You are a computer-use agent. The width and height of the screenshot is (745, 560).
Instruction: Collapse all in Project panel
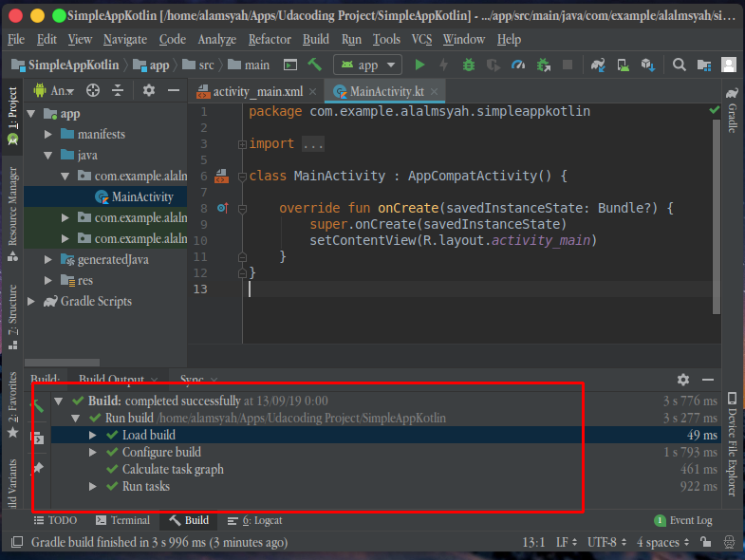click(x=118, y=90)
